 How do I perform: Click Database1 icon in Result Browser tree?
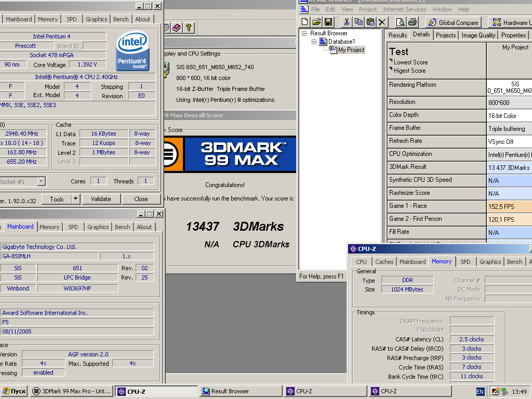click(x=323, y=42)
